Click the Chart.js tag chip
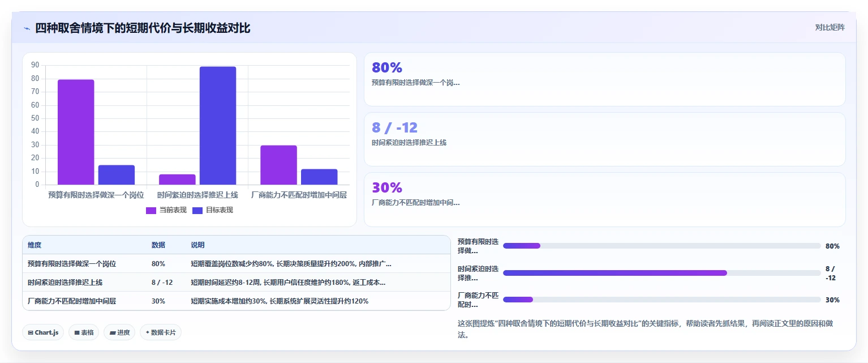Image resolution: width=868 pixels, height=363 pixels. [x=43, y=332]
